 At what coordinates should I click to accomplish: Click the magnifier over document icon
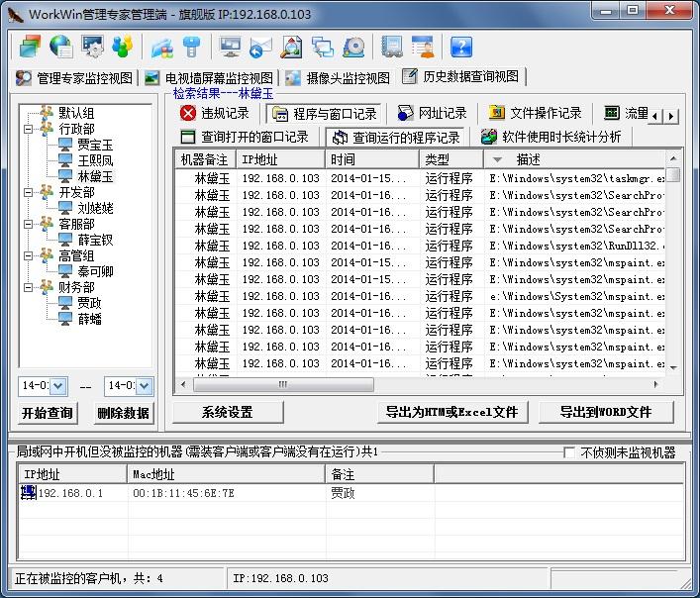click(x=291, y=47)
